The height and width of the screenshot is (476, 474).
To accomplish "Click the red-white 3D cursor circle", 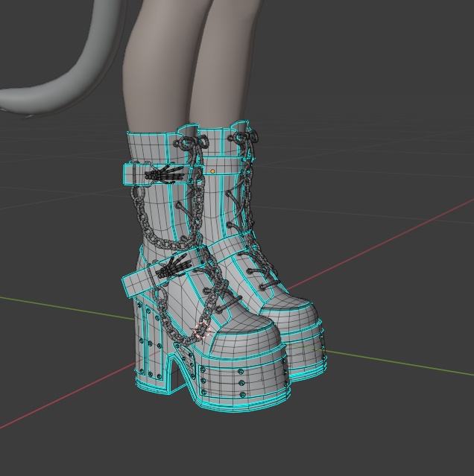I will 202,330.
